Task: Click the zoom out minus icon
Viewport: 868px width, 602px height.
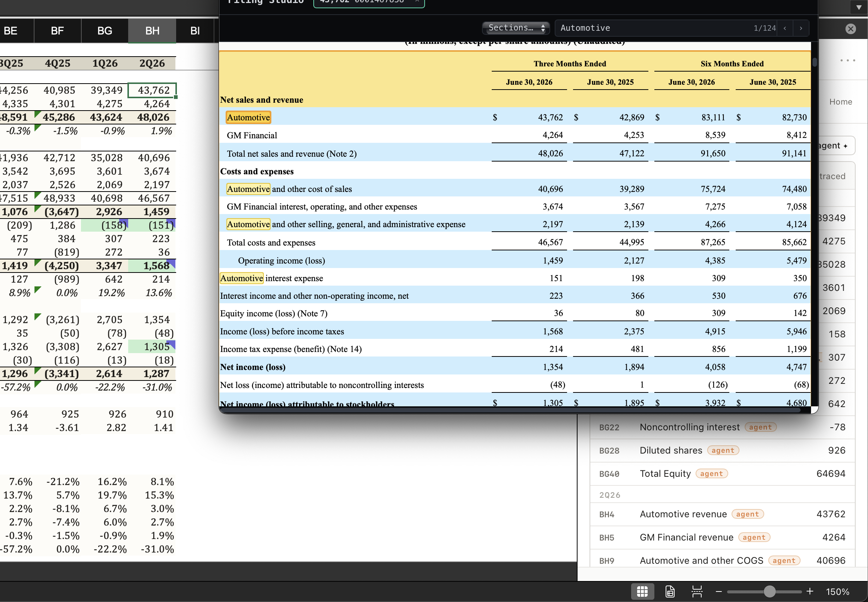Action: pyautogui.click(x=719, y=592)
